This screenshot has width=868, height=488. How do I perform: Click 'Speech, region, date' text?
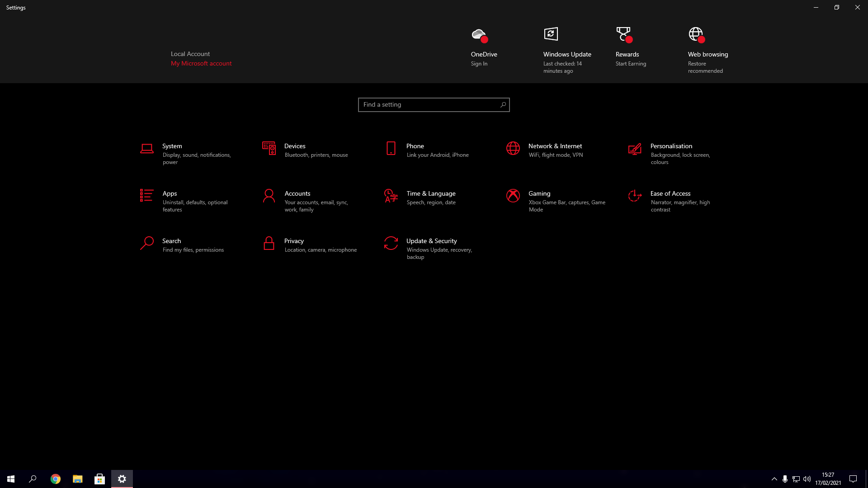pos(431,202)
